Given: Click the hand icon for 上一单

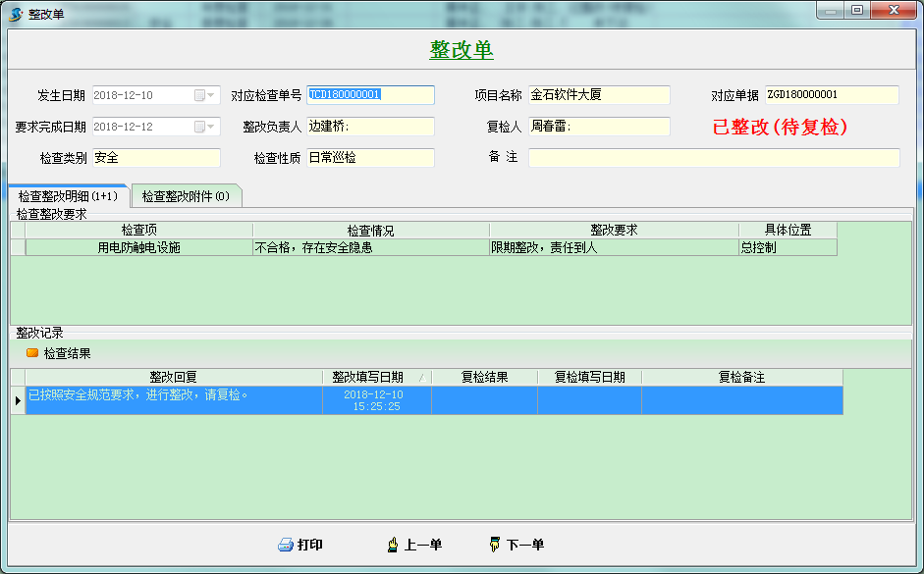Looking at the screenshot, I should click(x=393, y=545).
